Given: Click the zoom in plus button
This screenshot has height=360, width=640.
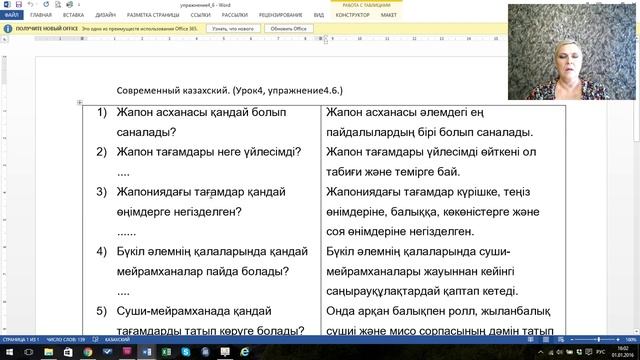Looking at the screenshot, I should (x=618, y=340).
